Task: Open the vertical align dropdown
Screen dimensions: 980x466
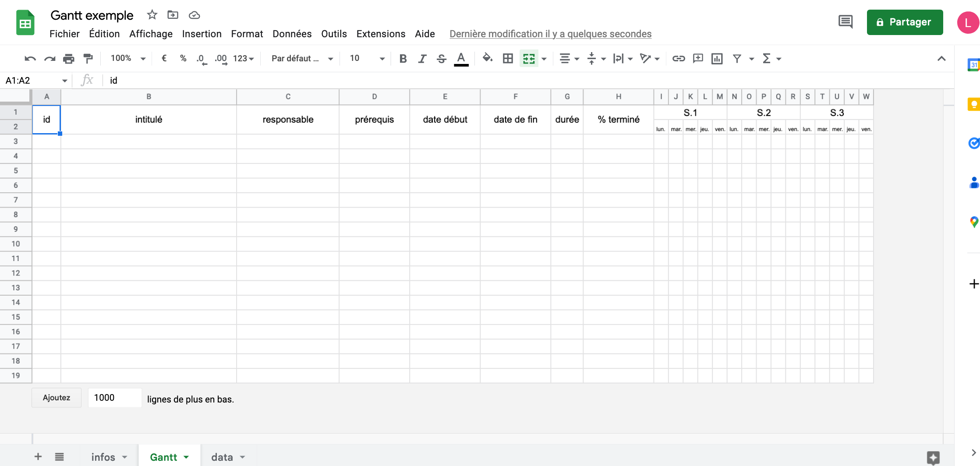Action: tap(596, 59)
